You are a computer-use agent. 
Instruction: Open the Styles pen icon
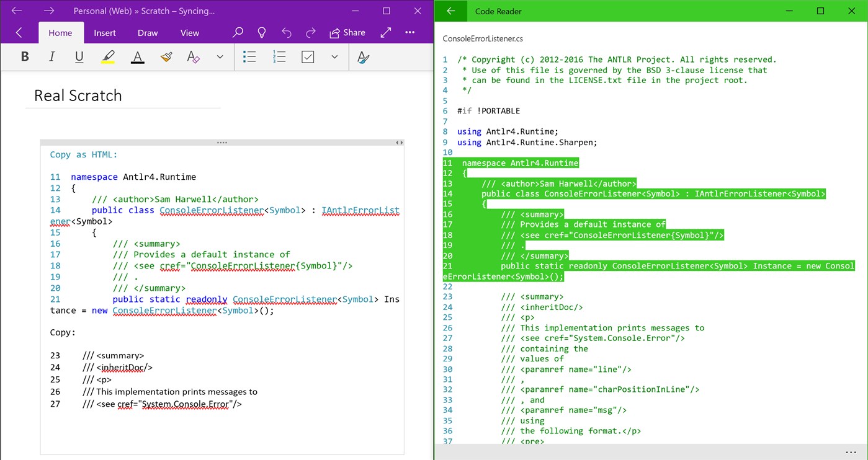coord(364,57)
